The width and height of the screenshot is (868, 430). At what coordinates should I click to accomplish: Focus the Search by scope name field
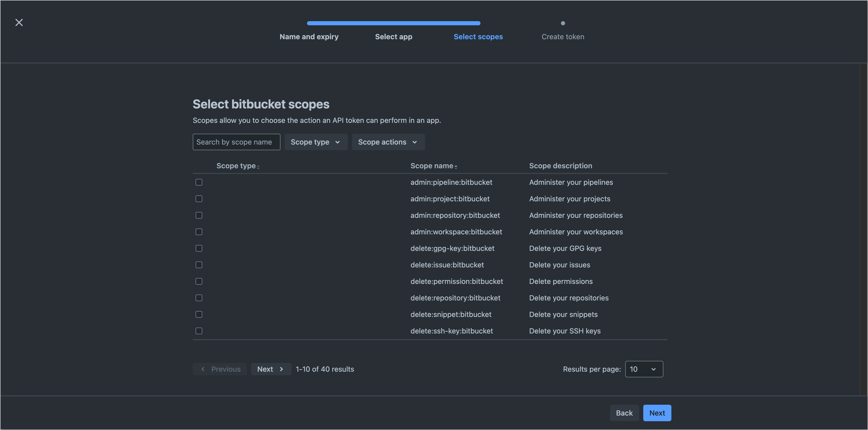click(236, 142)
